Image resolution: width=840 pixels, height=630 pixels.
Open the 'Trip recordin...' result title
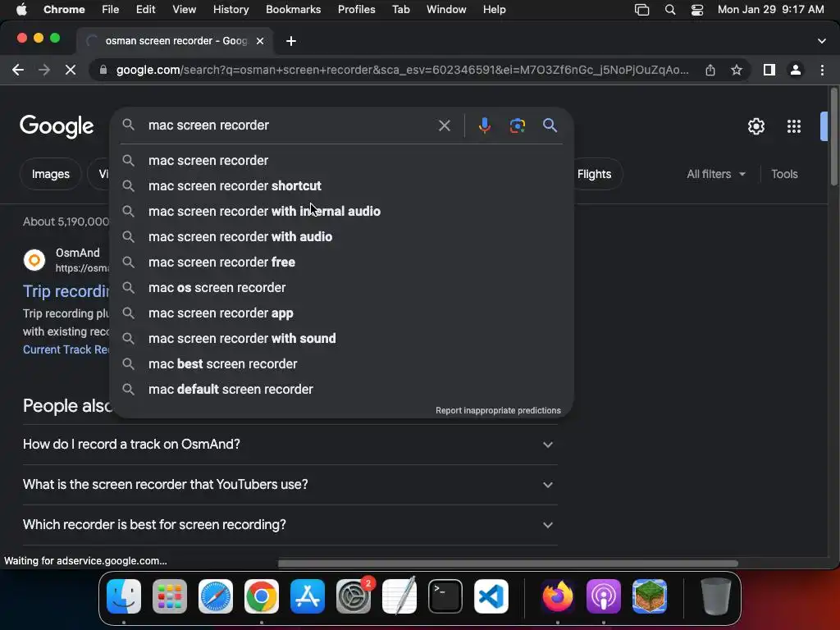(66, 291)
